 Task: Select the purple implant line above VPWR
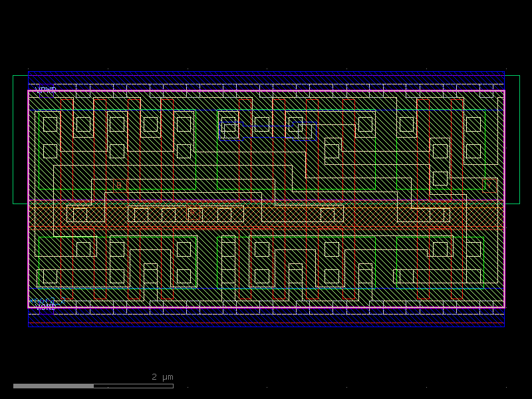pyautogui.click(x=266, y=75)
